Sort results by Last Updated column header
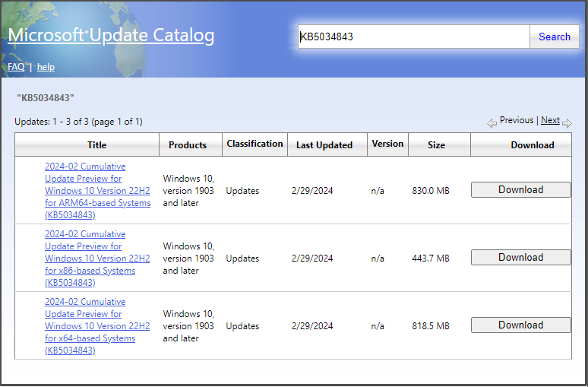588x387 pixels. [327, 144]
